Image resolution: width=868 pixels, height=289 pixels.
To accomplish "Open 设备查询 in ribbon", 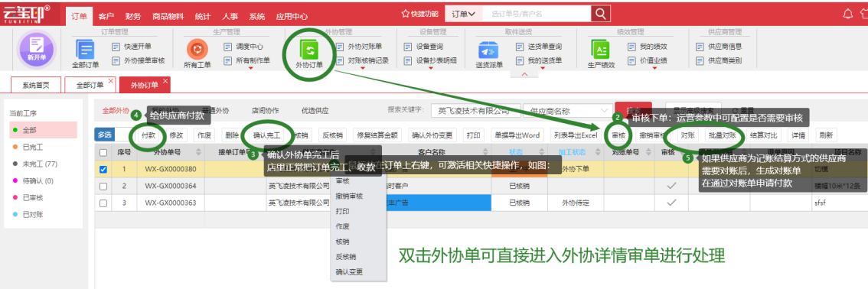I will click(423, 47).
